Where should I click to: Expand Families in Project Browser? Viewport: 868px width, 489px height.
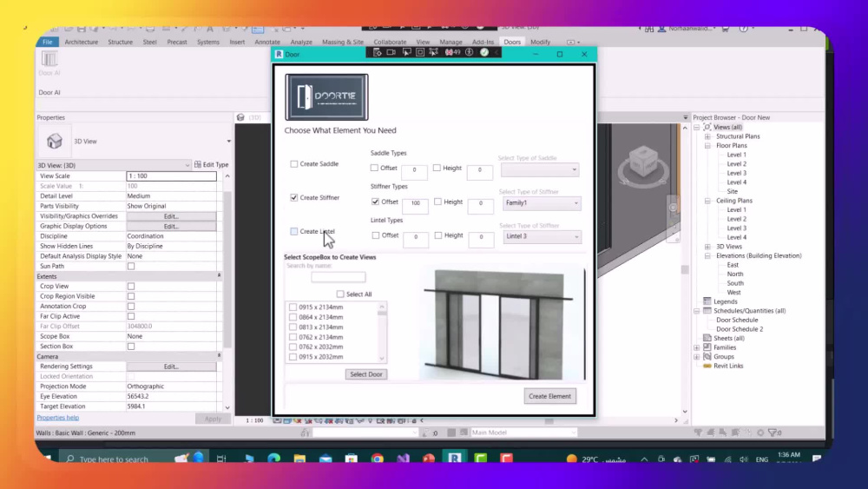697,347
